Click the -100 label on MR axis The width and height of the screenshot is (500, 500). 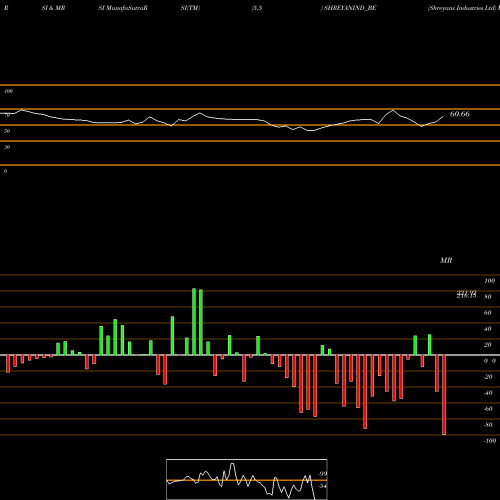(x=490, y=441)
